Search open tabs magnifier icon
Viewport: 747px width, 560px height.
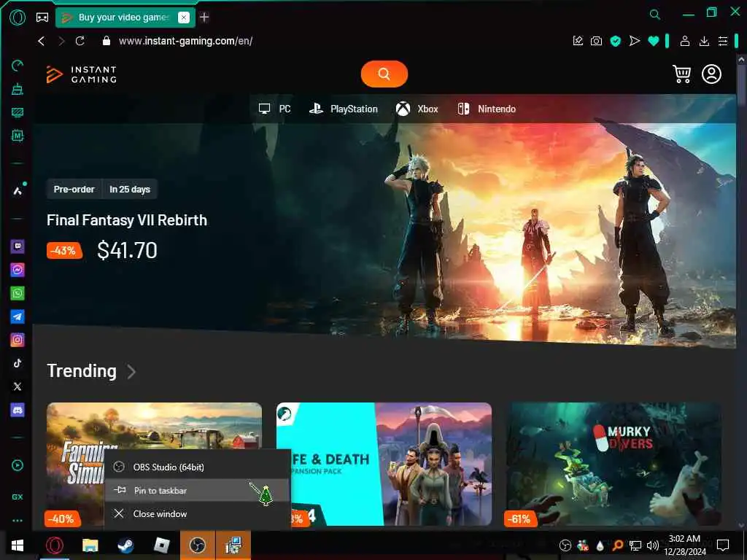(x=655, y=15)
